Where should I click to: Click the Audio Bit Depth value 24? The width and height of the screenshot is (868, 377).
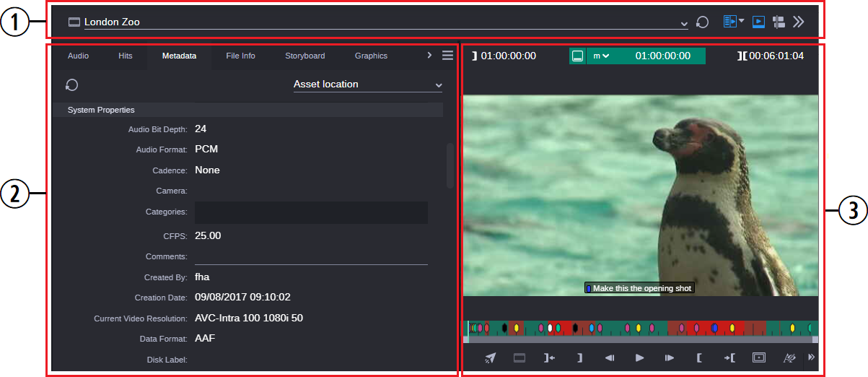(201, 129)
